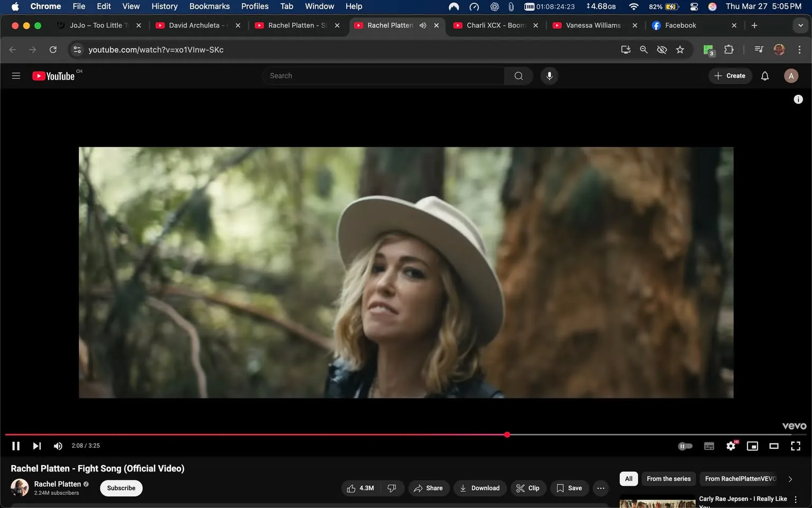812x508 pixels.
Task: Subscribe to Rachel Platten's channel
Action: click(x=121, y=488)
